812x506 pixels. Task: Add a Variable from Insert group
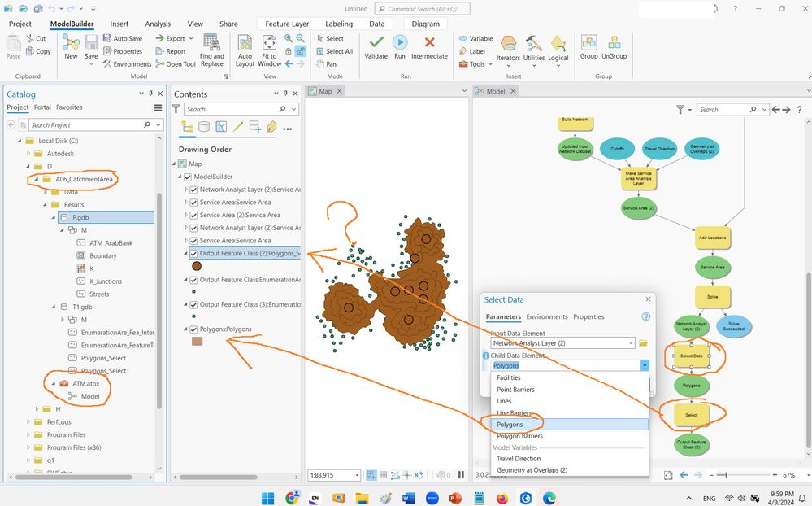coord(475,38)
